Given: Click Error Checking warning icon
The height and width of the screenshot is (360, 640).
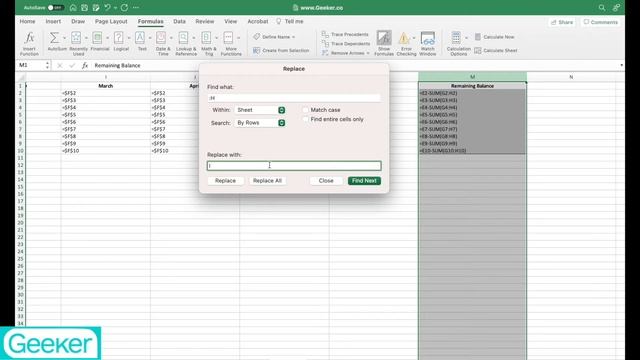Looking at the screenshot, I should [403, 38].
